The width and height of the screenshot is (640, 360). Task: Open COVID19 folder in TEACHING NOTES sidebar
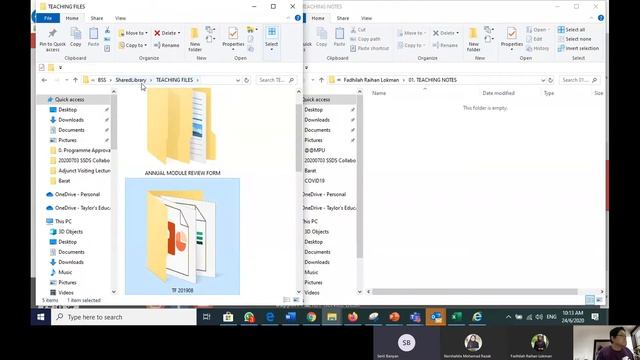tap(314, 181)
